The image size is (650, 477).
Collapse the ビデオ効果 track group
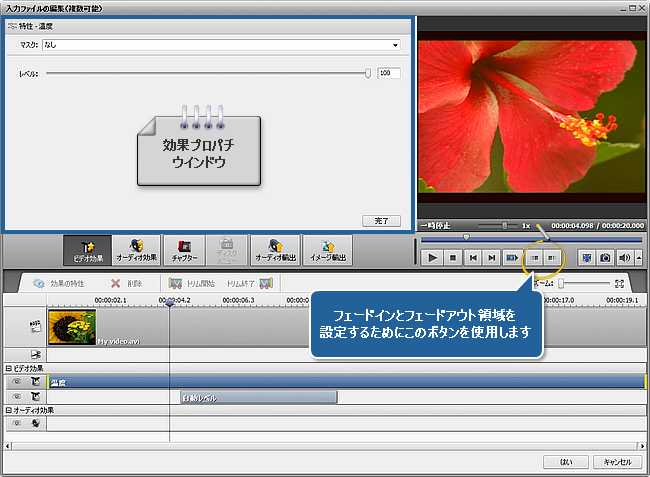coord(8,369)
